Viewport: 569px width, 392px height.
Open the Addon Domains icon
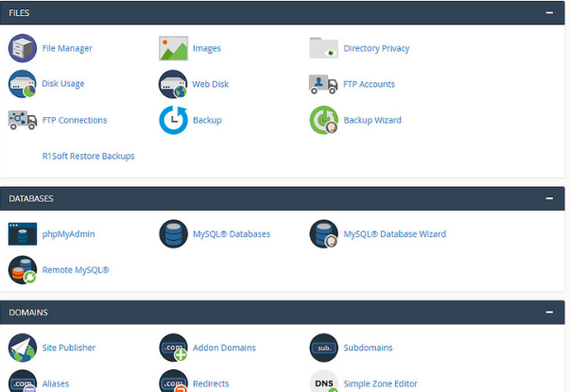pos(174,348)
